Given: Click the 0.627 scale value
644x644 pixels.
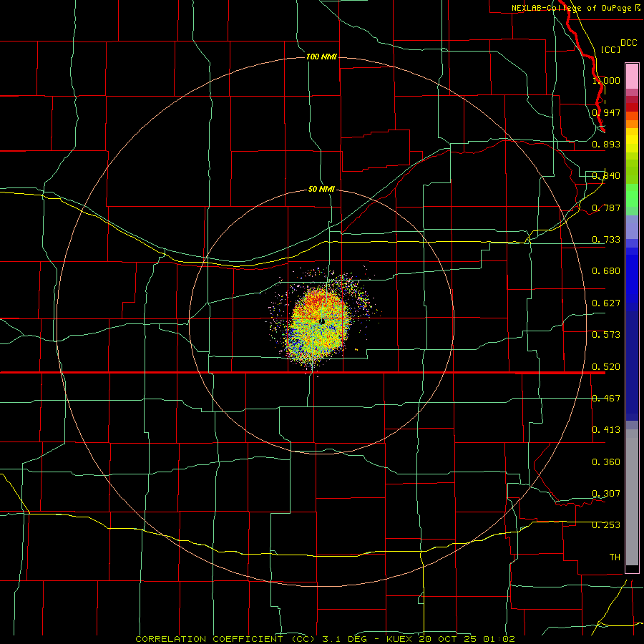Looking at the screenshot, I should tap(606, 303).
